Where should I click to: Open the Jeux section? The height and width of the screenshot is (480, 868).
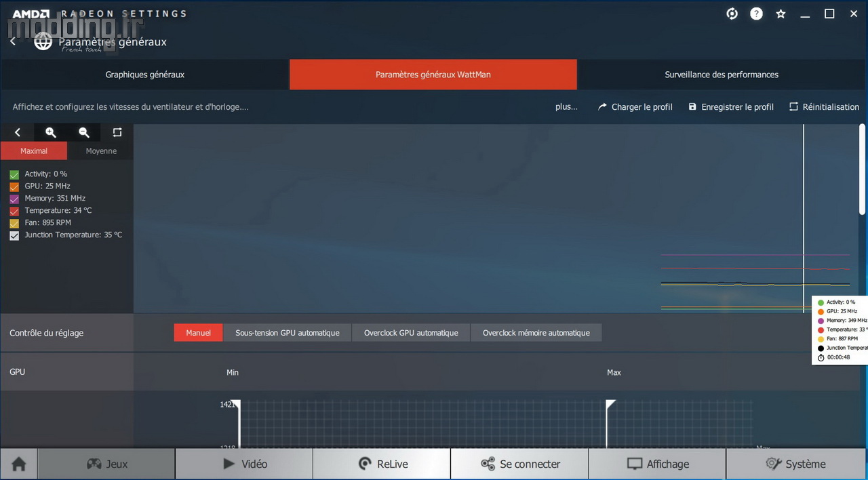[x=106, y=464]
